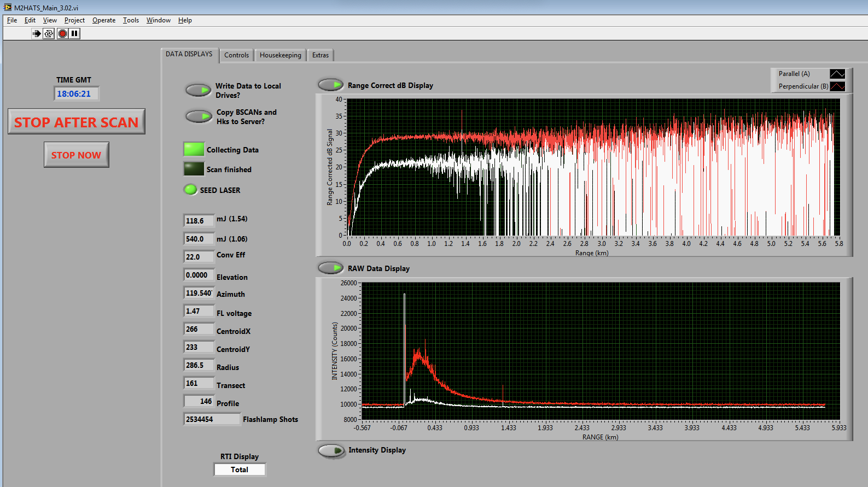Screen dimensions: 868x487
Task: Click the STOP NOW button
Action: (76, 155)
